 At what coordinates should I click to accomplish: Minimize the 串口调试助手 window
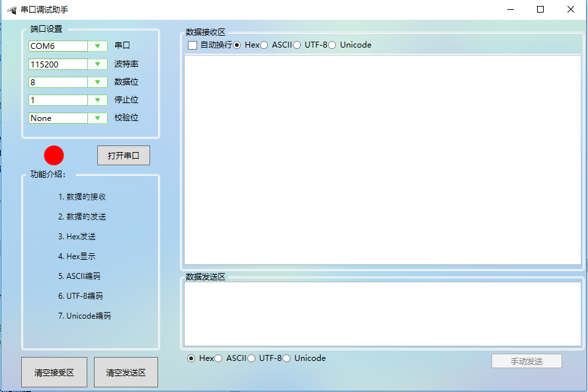[x=511, y=9]
